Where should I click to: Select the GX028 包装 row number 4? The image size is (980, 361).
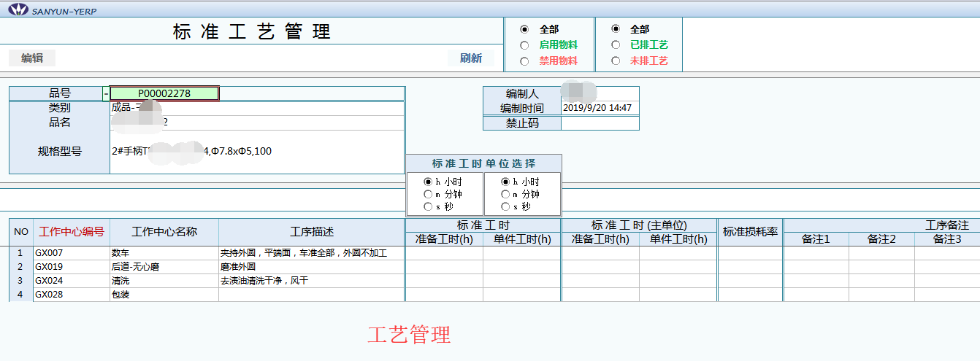point(20,295)
